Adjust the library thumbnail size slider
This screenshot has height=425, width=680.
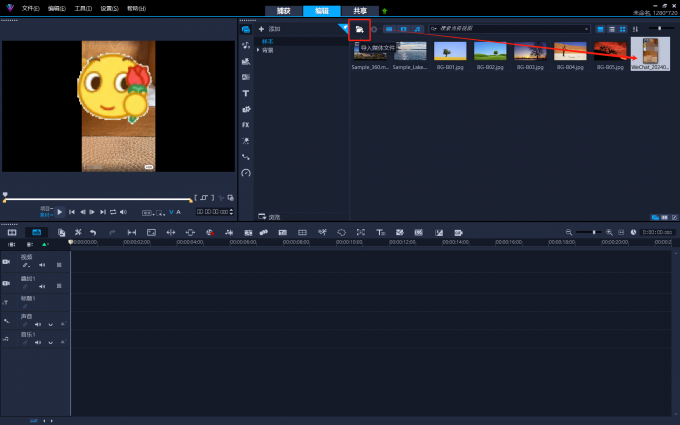(660, 29)
